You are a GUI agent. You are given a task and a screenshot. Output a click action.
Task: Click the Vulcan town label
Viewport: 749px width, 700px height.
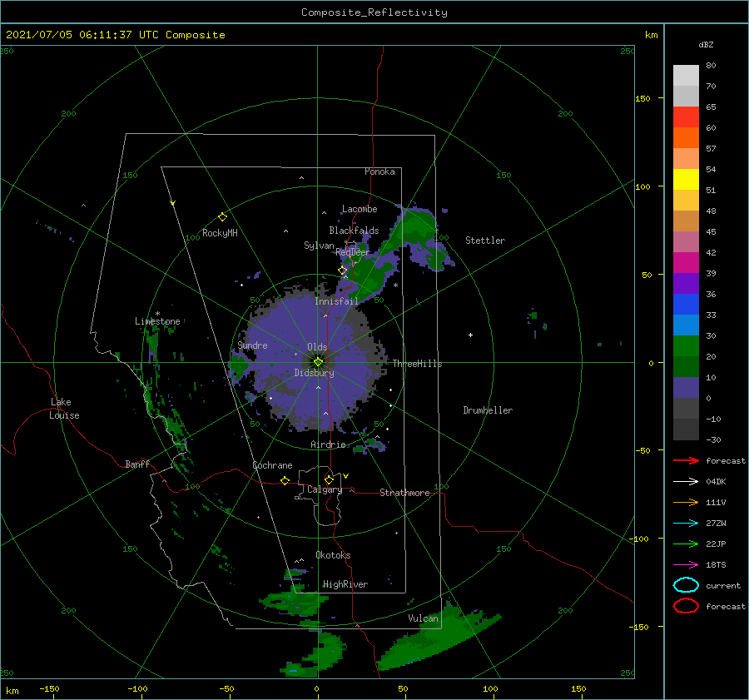tap(424, 618)
